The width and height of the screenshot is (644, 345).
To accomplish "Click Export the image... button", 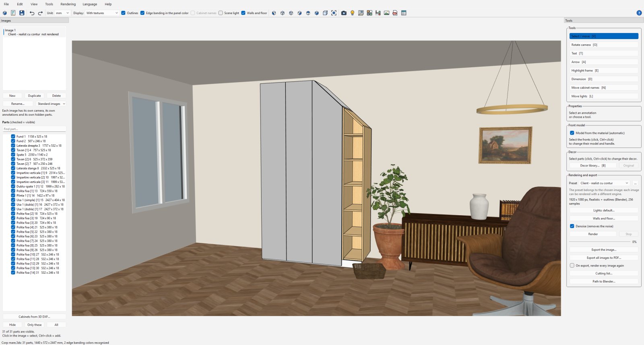I will pyautogui.click(x=604, y=250).
